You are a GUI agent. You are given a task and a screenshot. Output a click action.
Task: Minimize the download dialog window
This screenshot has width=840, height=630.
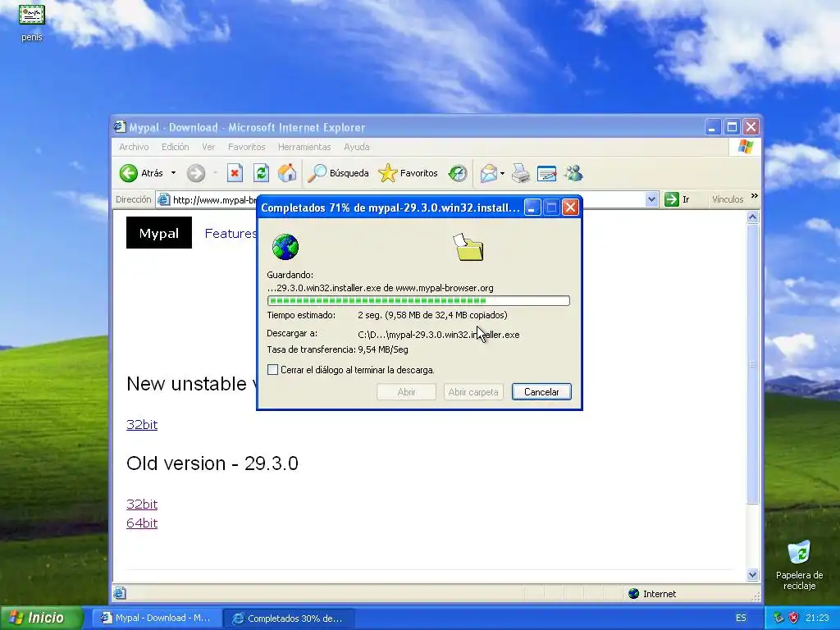pos(532,208)
